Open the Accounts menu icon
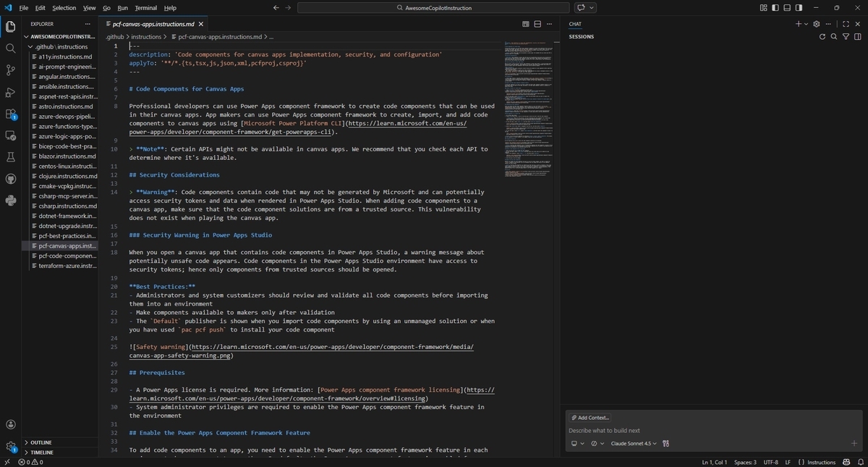 pyautogui.click(x=10, y=425)
